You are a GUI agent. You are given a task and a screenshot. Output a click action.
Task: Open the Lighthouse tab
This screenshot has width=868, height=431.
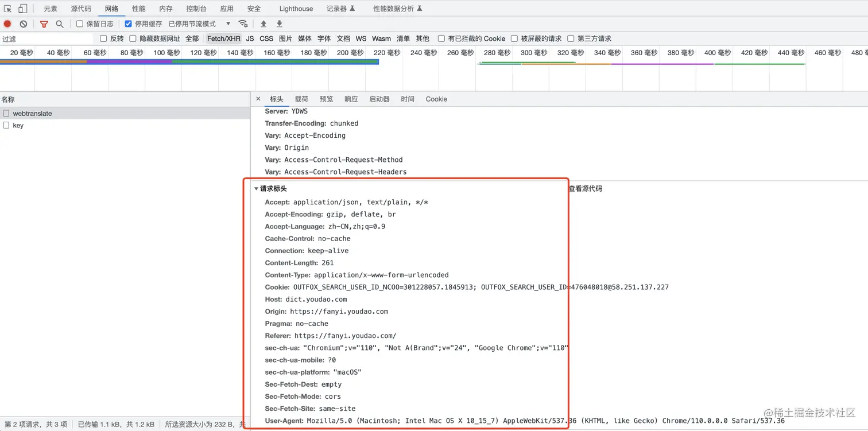pyautogui.click(x=296, y=9)
